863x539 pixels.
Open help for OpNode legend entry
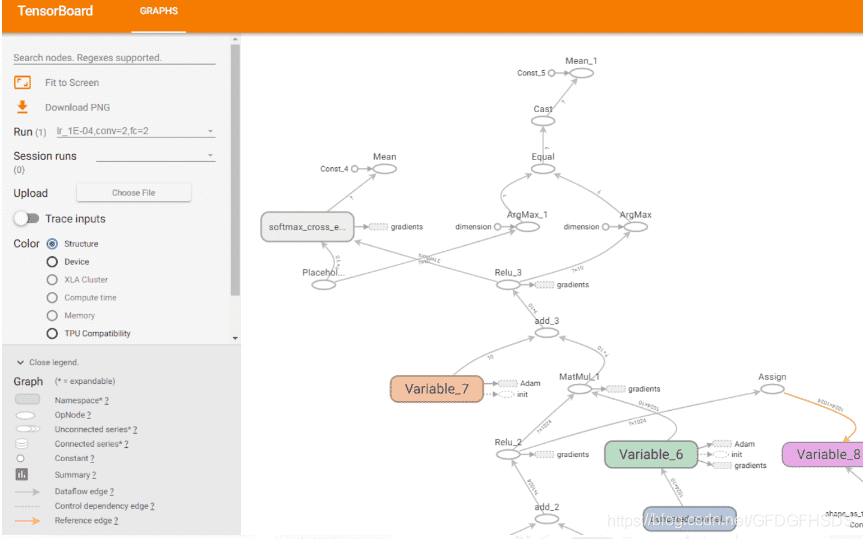pos(89,415)
